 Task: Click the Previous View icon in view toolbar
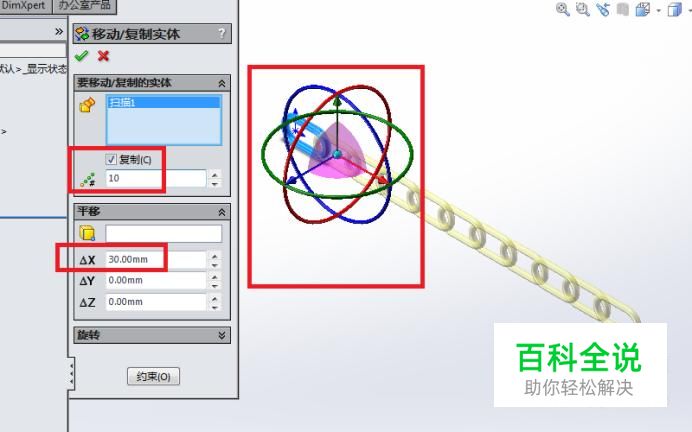click(x=602, y=9)
